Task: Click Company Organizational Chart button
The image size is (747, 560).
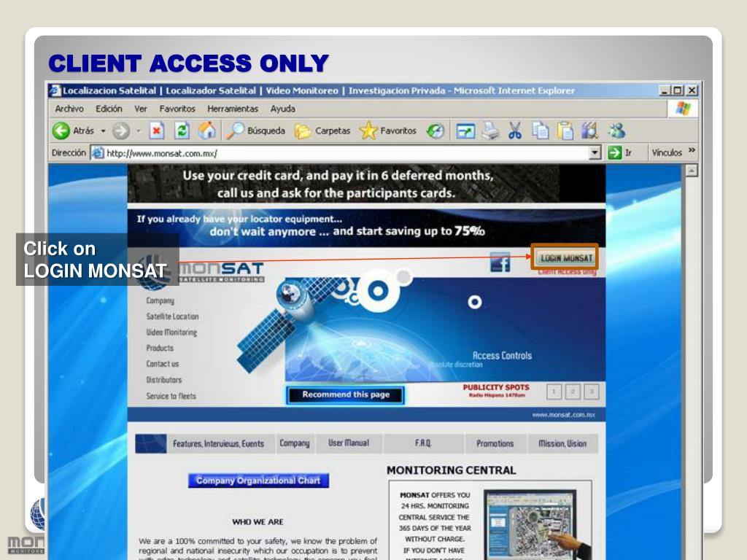Action: [258, 481]
